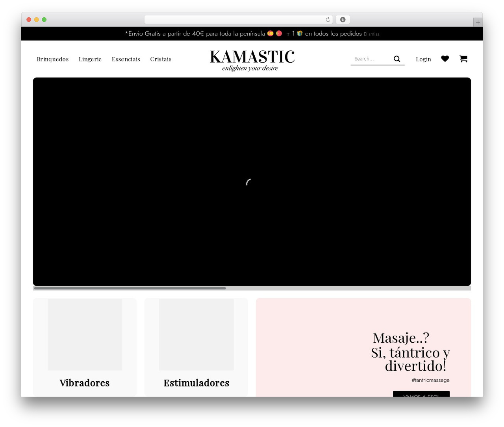Click the browser address bar
Screen dimensions: 504x427
tap(238, 20)
